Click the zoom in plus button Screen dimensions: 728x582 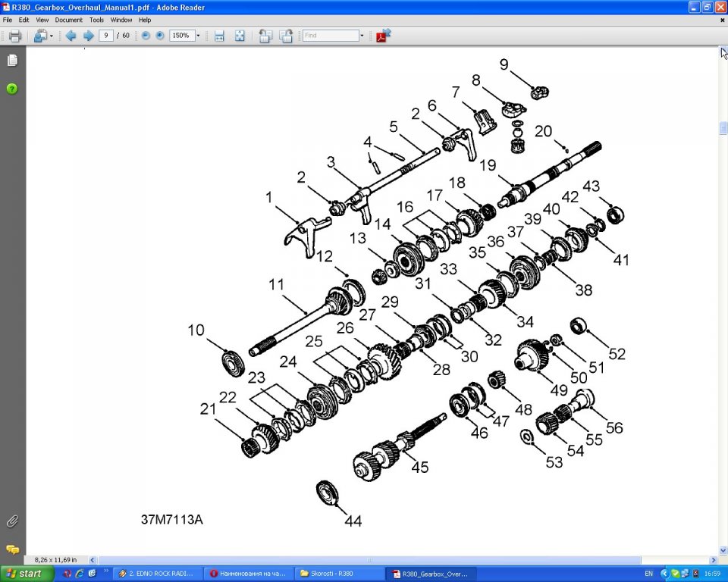tap(159, 36)
